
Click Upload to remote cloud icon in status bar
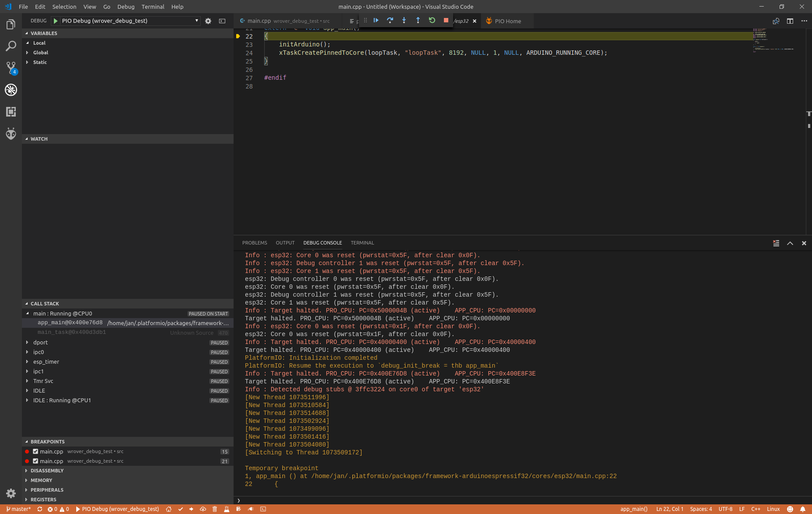(203, 509)
